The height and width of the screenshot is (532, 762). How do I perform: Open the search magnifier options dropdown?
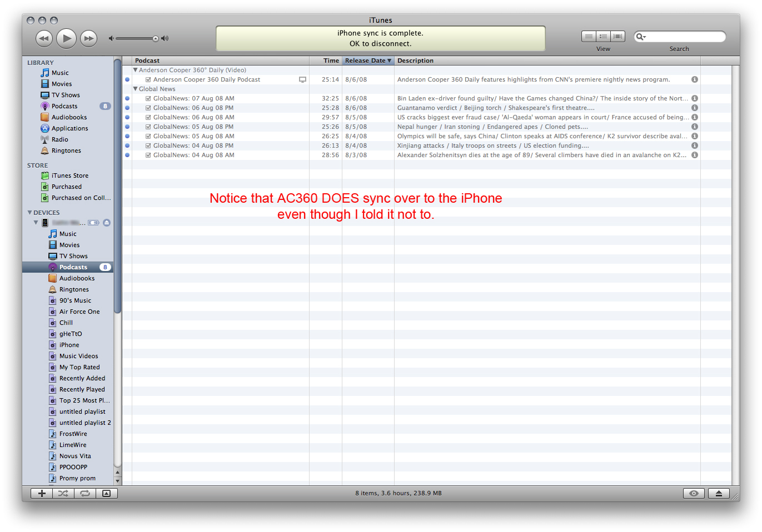point(641,37)
